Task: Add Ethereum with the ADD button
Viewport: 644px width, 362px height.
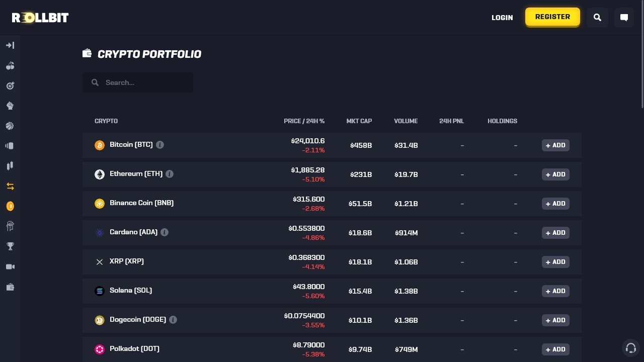Action: tap(555, 174)
